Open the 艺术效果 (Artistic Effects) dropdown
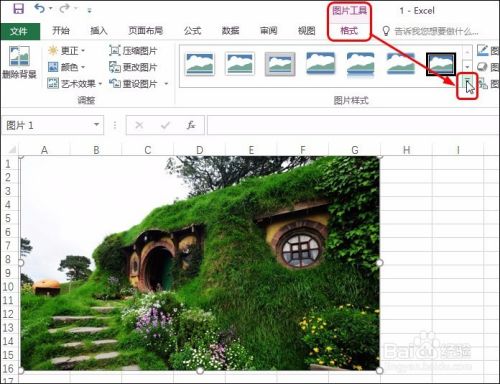The image size is (500, 384). [x=75, y=83]
